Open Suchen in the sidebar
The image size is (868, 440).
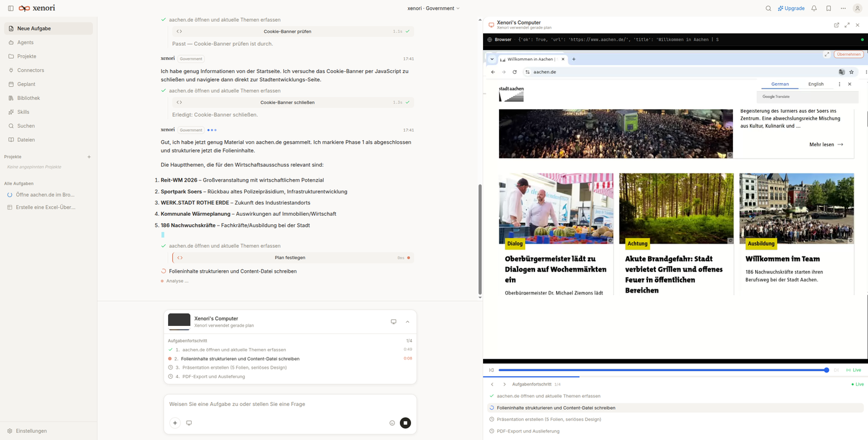48,126
